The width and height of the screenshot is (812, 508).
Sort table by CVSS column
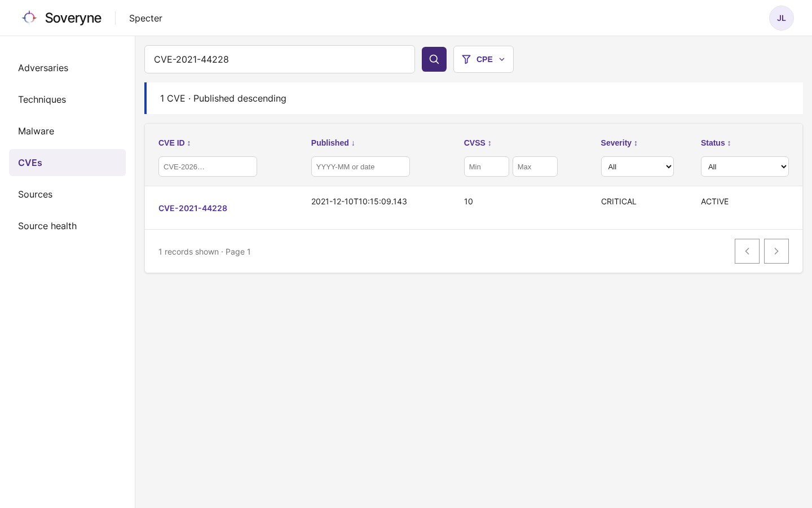click(478, 143)
